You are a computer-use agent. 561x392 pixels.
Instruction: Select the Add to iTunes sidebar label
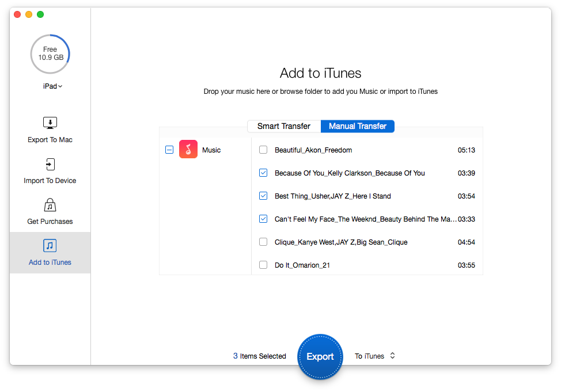pos(50,262)
